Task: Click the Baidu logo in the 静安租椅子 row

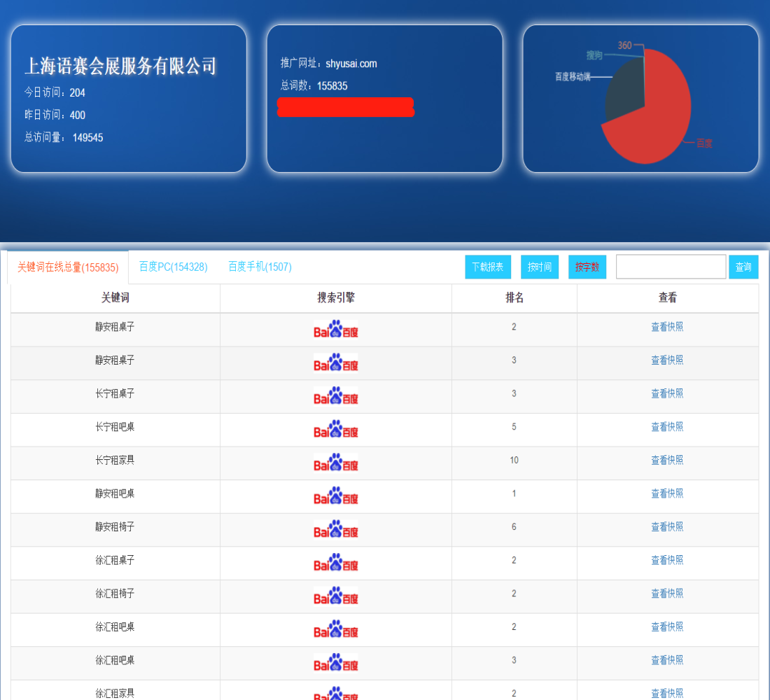Action: (x=335, y=529)
